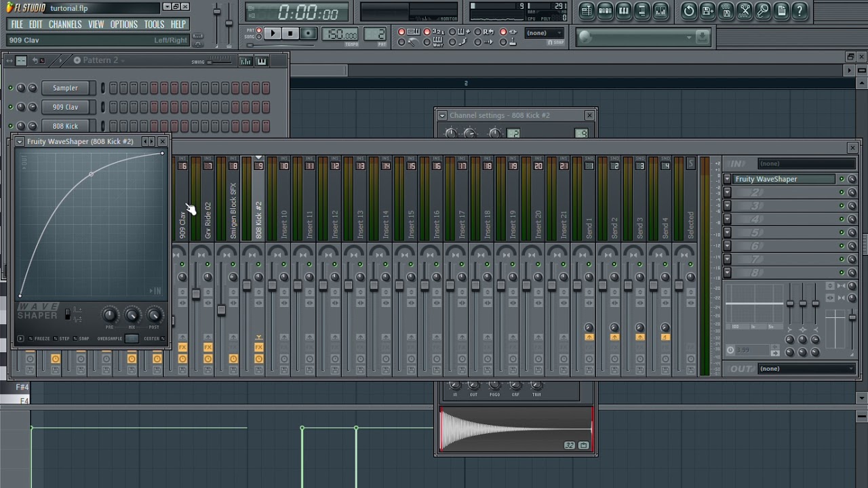Open the TOOLS menu
Viewport: 868px width, 488px height.
154,24
